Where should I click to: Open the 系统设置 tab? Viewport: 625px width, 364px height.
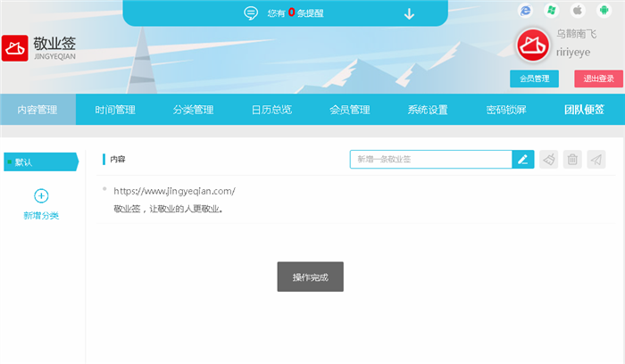(x=428, y=110)
